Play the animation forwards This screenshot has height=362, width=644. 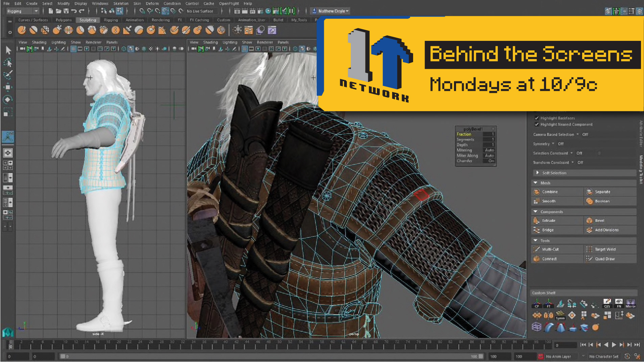[614, 345]
